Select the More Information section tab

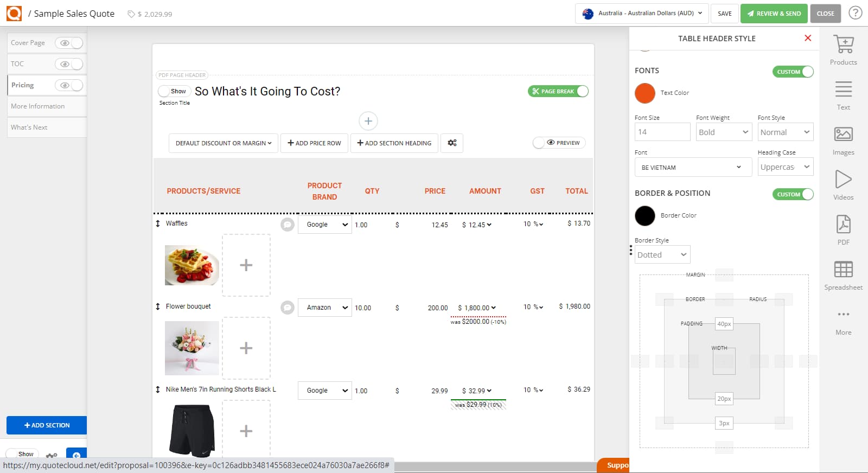click(47, 106)
